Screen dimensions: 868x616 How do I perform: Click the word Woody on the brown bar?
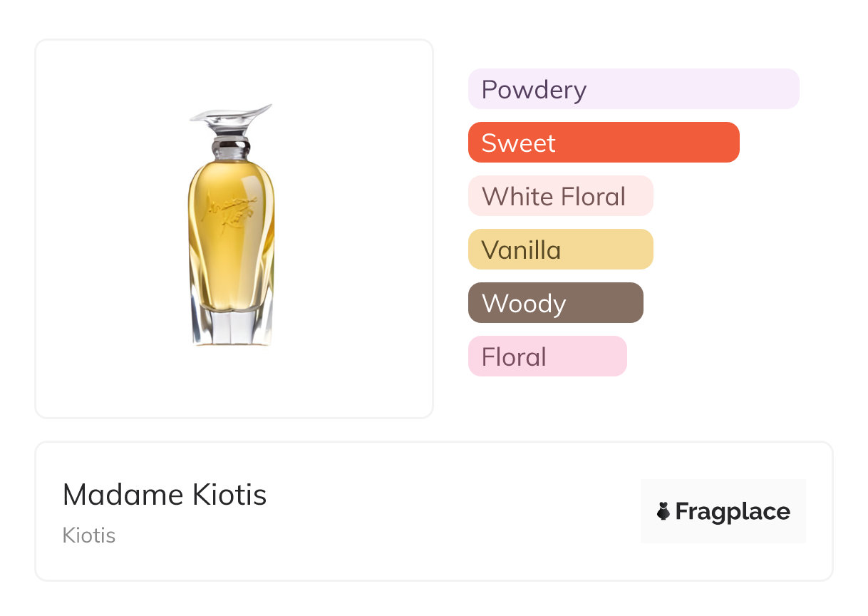pos(524,303)
